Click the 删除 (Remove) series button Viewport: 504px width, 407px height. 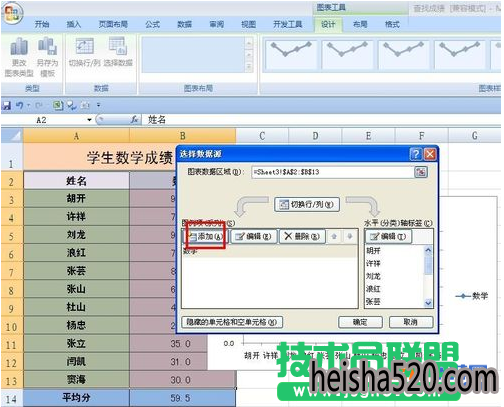(302, 236)
